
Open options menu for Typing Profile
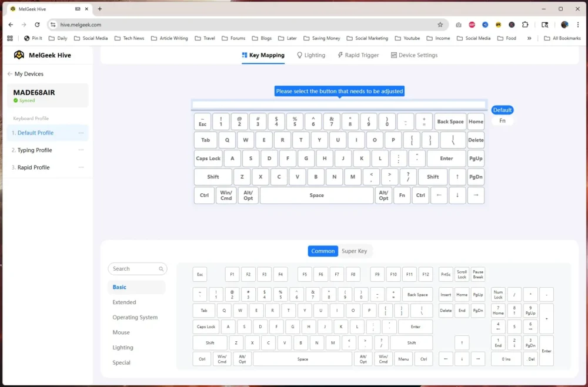[81, 150]
